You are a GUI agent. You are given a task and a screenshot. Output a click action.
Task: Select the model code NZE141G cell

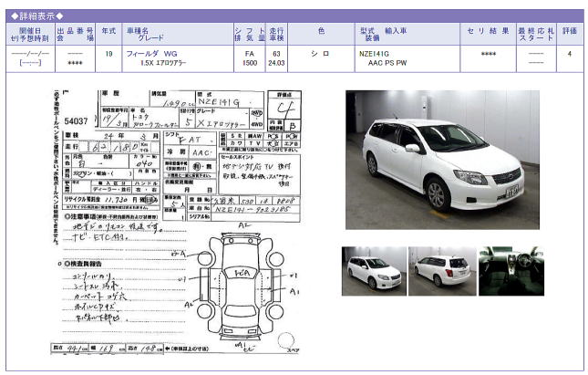coord(374,54)
